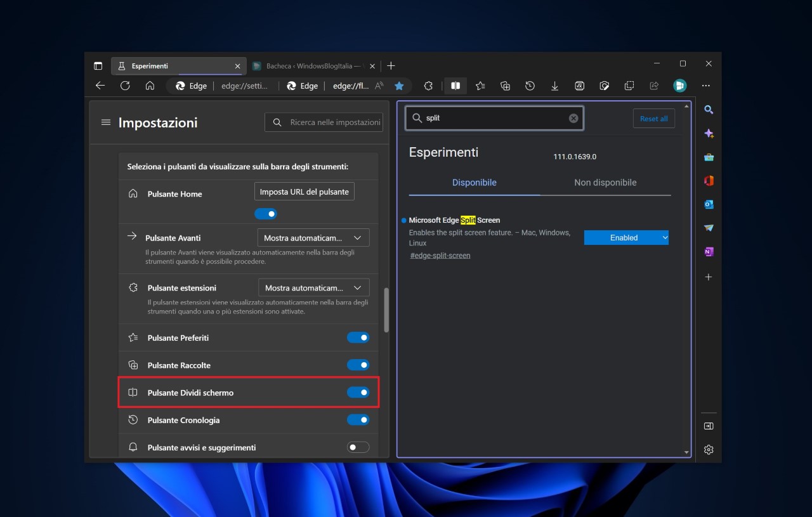The image size is (812, 517).
Task: Toggle the Pulsante Home switch
Action: pos(266,214)
